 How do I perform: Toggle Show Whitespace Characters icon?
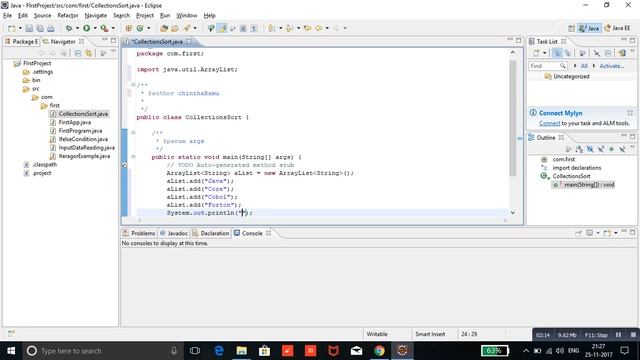254,28
